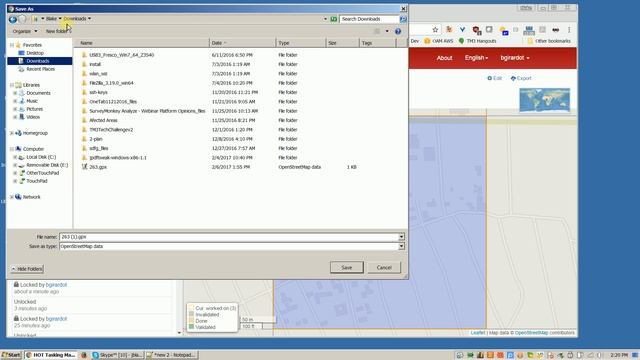Expand the Documents library node
Viewport: 640px width, 360px height.
click(x=15, y=93)
